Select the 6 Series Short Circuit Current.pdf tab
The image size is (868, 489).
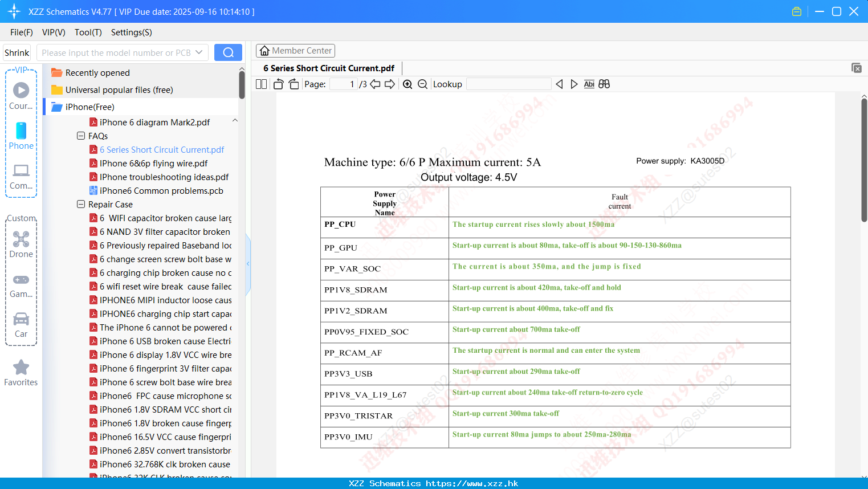point(329,68)
